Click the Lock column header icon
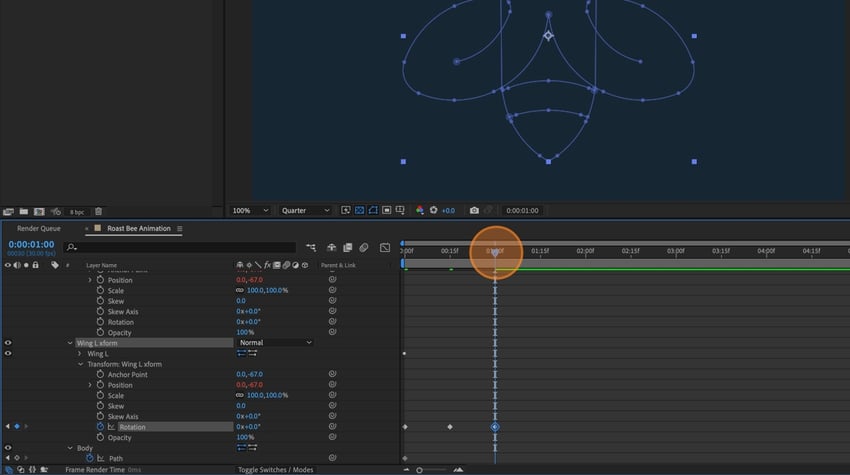The width and height of the screenshot is (850, 475). (35, 265)
